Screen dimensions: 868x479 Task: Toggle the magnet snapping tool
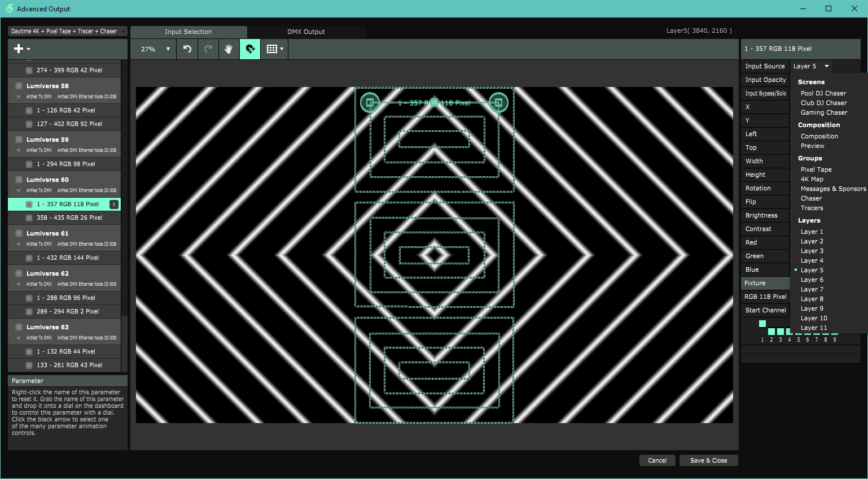250,49
